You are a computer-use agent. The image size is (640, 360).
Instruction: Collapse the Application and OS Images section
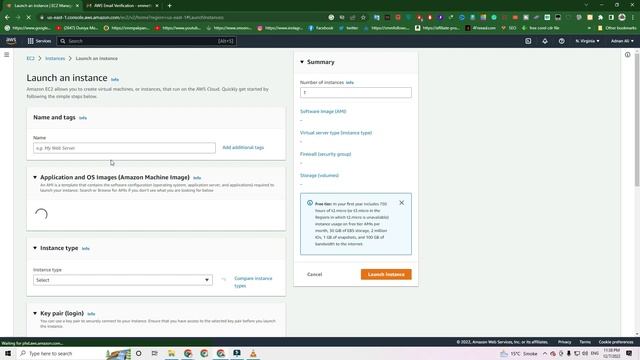(x=35, y=177)
